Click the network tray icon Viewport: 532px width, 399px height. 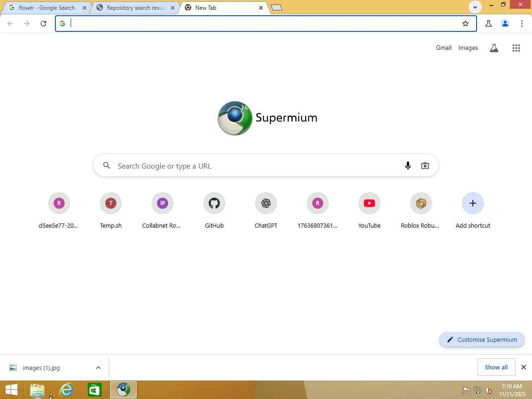(x=478, y=390)
